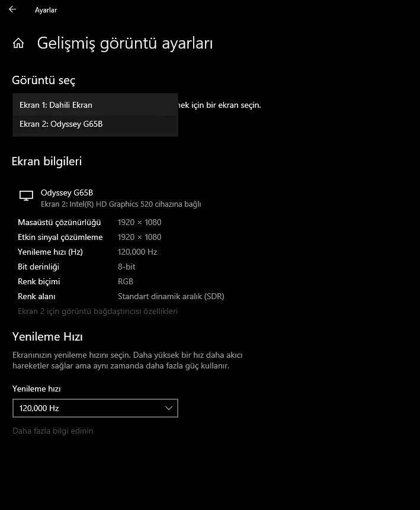Image resolution: width=420 pixels, height=510 pixels.
Task: Click the 'Daha fazla bilgi edinin' link
Action: tap(53, 431)
